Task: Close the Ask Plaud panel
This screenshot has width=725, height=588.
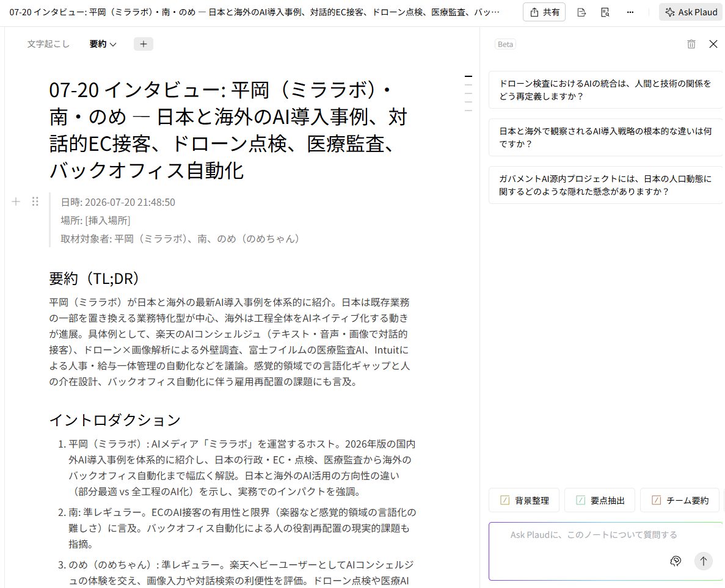Action: (713, 44)
